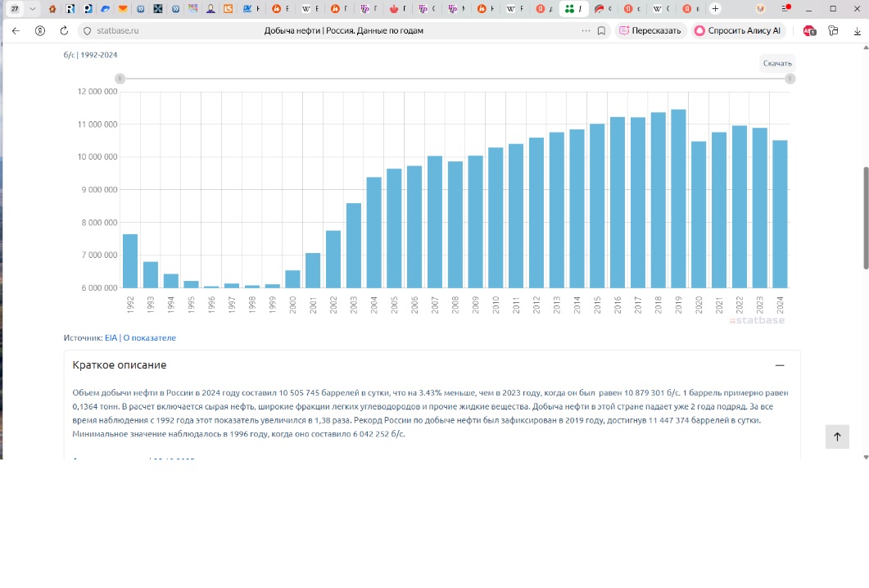Open the EIA source link
The height and width of the screenshot is (588, 869).
(x=111, y=337)
